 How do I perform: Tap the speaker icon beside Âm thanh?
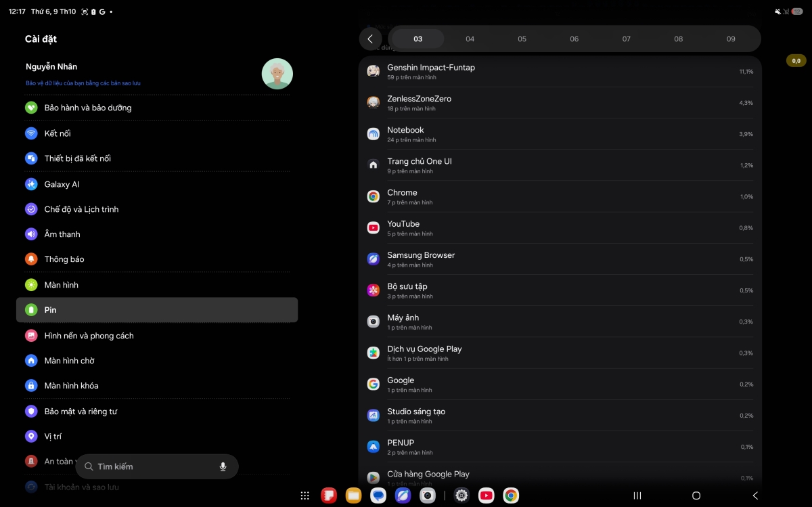tap(31, 234)
